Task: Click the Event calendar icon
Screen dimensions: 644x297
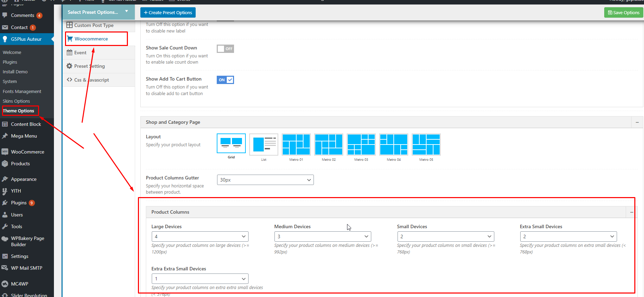Action: tap(69, 53)
